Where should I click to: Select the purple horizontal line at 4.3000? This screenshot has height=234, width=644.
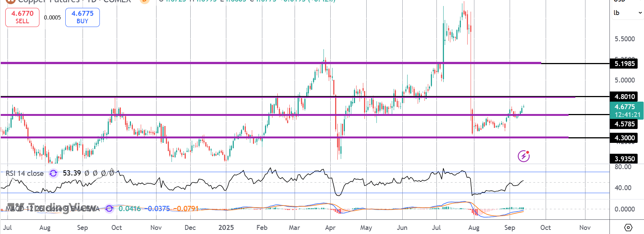point(284,137)
